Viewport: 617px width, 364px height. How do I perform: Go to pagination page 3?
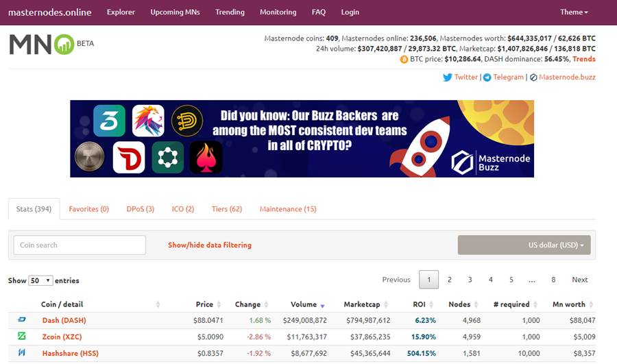[470, 280]
